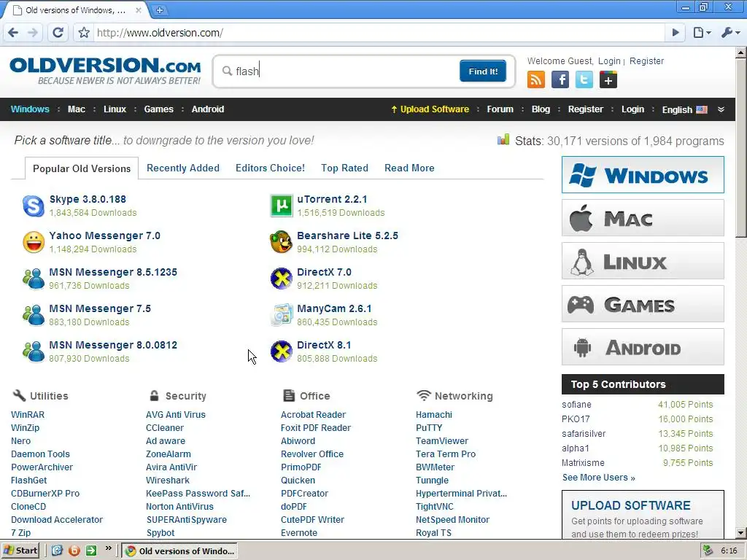Open the Read More tab
Viewport: 747px width, 560px height.
pos(409,168)
